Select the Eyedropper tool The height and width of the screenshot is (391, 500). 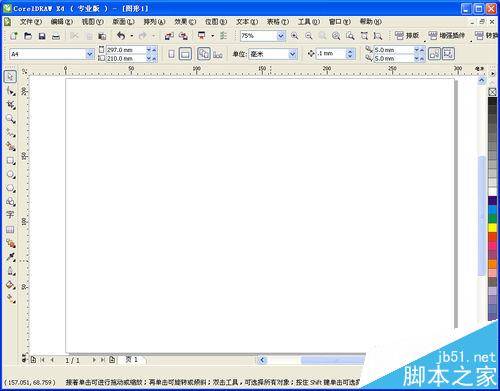point(10,257)
